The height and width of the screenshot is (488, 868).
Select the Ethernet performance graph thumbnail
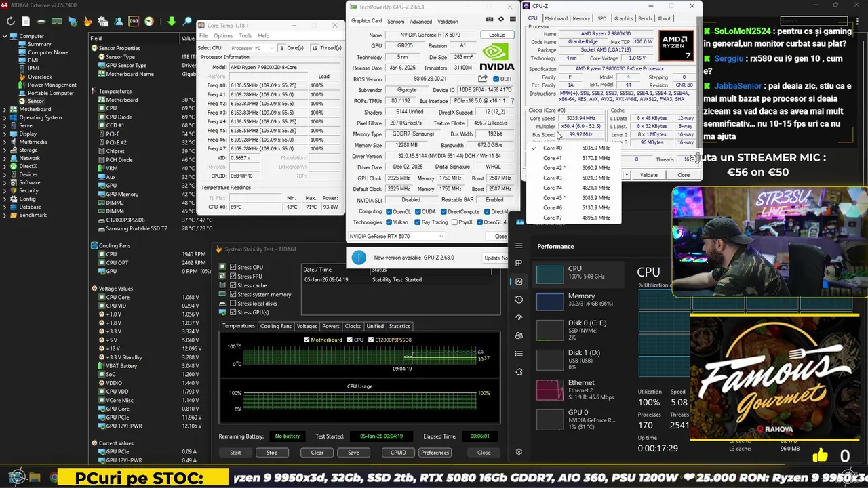click(550, 390)
